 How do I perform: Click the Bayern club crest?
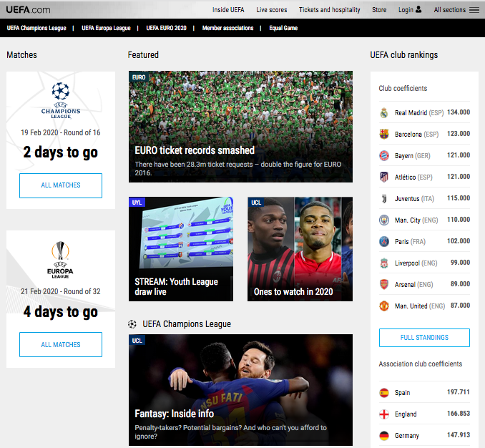(x=384, y=155)
